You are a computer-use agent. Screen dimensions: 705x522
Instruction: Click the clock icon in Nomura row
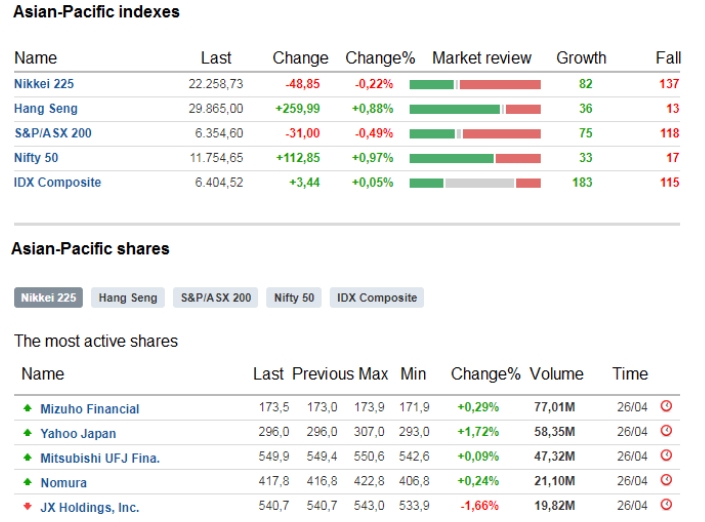(666, 481)
